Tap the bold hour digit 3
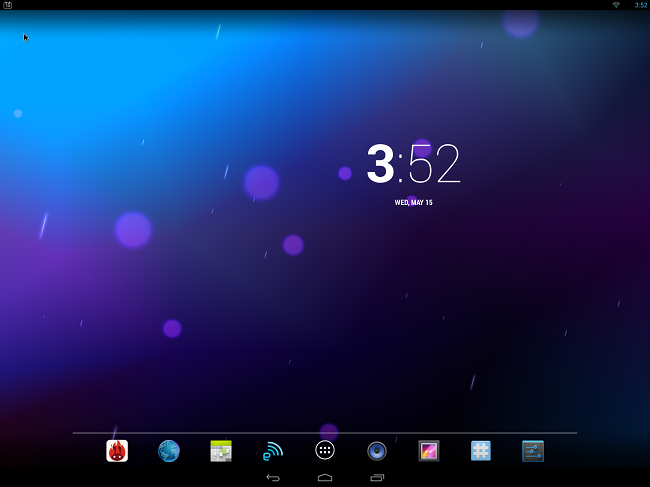The width and height of the screenshot is (650, 487). (380, 164)
